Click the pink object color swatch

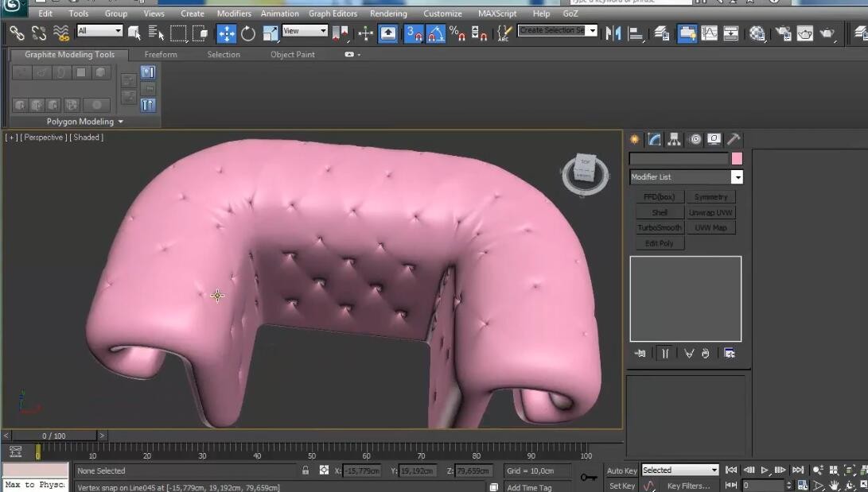(736, 159)
